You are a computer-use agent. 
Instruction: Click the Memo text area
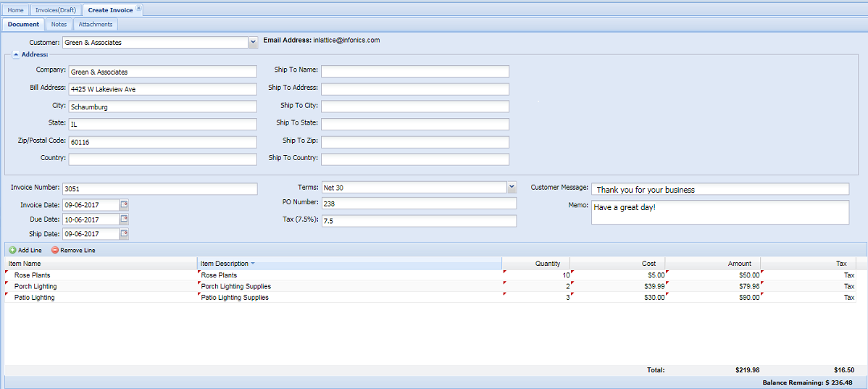click(x=719, y=212)
